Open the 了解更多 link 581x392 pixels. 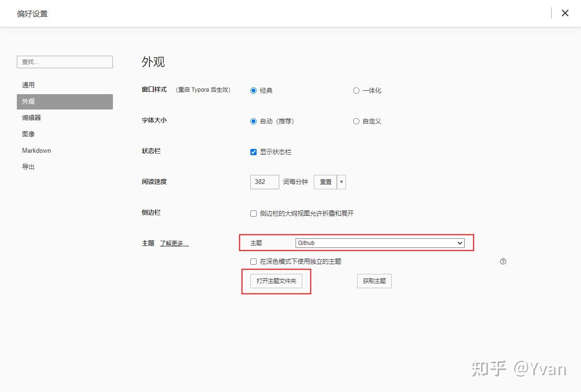[174, 243]
